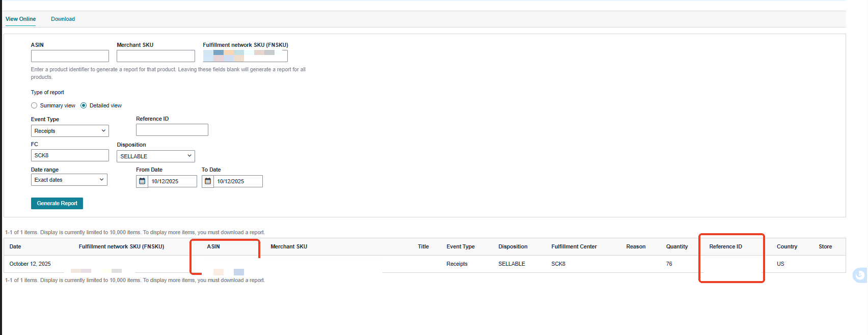
Task: Click the FC field containing SCK8
Action: coord(70,155)
